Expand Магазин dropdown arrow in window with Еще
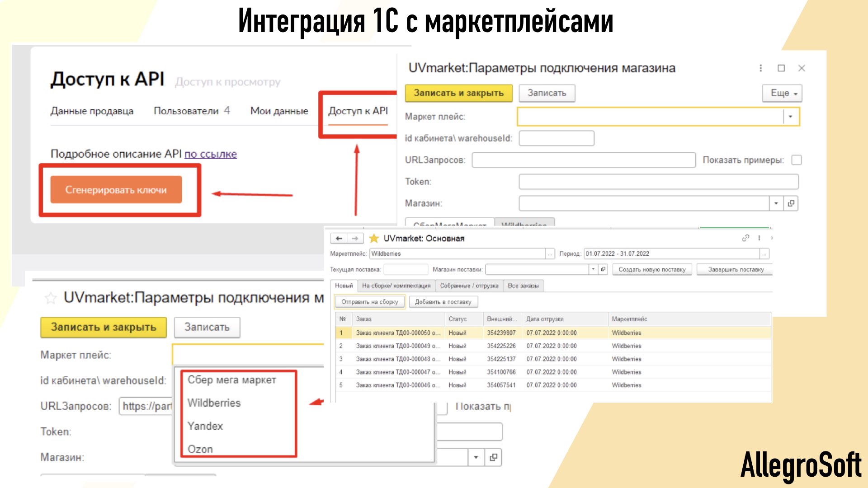 [776, 203]
